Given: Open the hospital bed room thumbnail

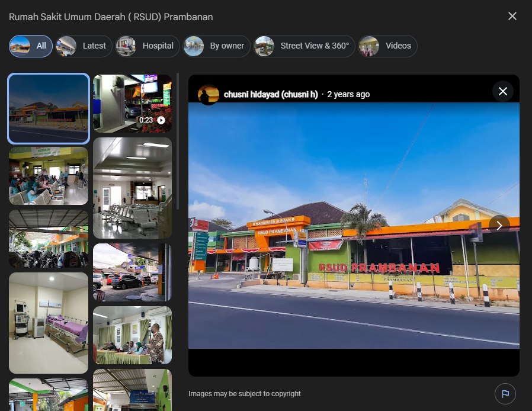Looking at the screenshot, I should tap(49, 323).
